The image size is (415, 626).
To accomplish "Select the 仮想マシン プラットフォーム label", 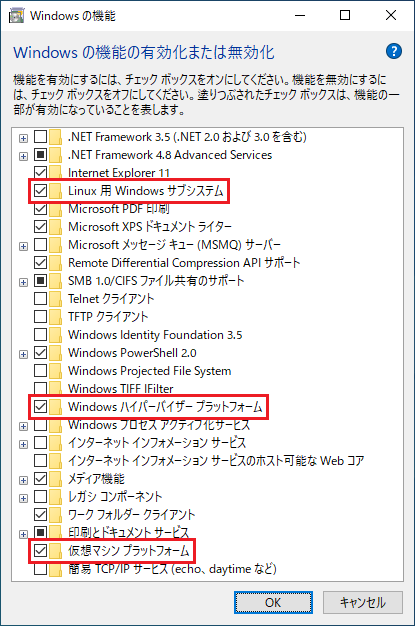I will (x=129, y=551).
